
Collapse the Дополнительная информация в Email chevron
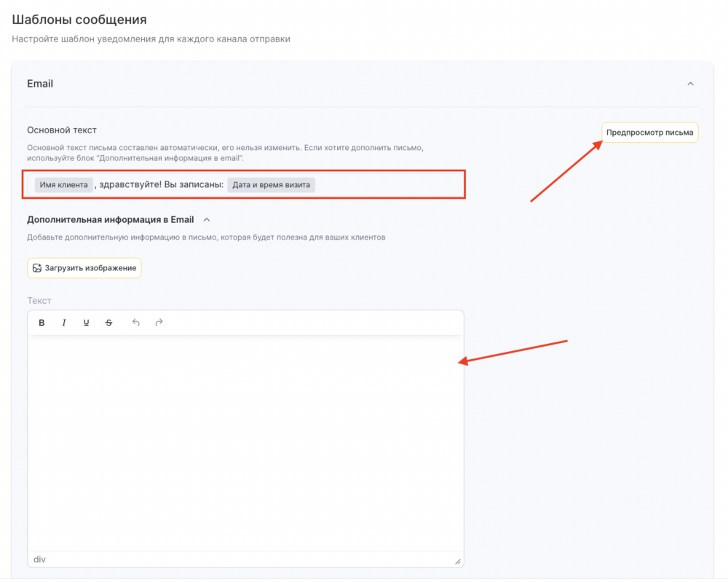207,220
